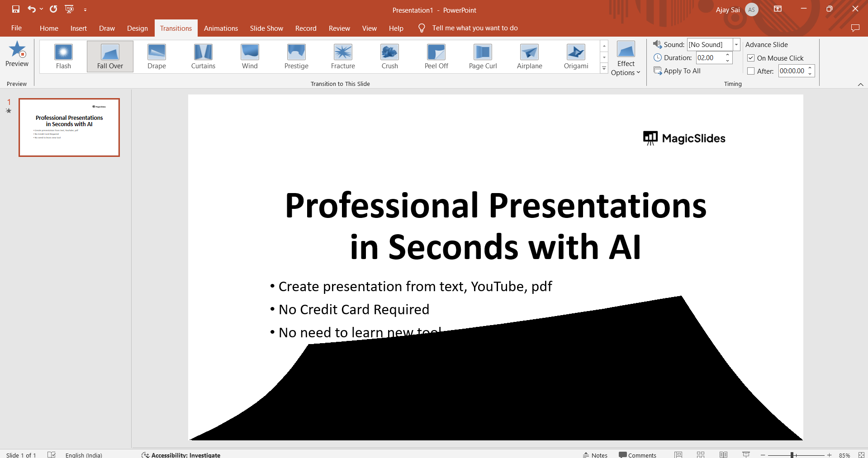Select the Peel Off transition
This screenshot has width=868, height=458.
(x=436, y=57)
